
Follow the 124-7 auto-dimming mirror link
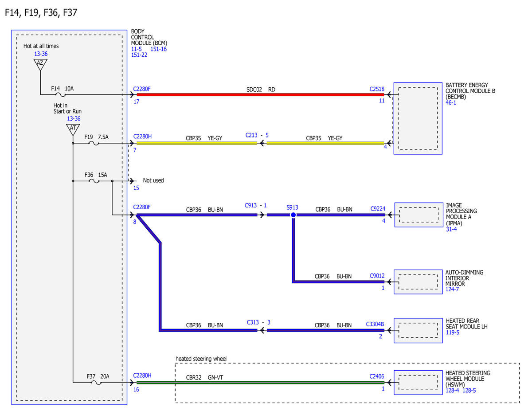pos(453,290)
